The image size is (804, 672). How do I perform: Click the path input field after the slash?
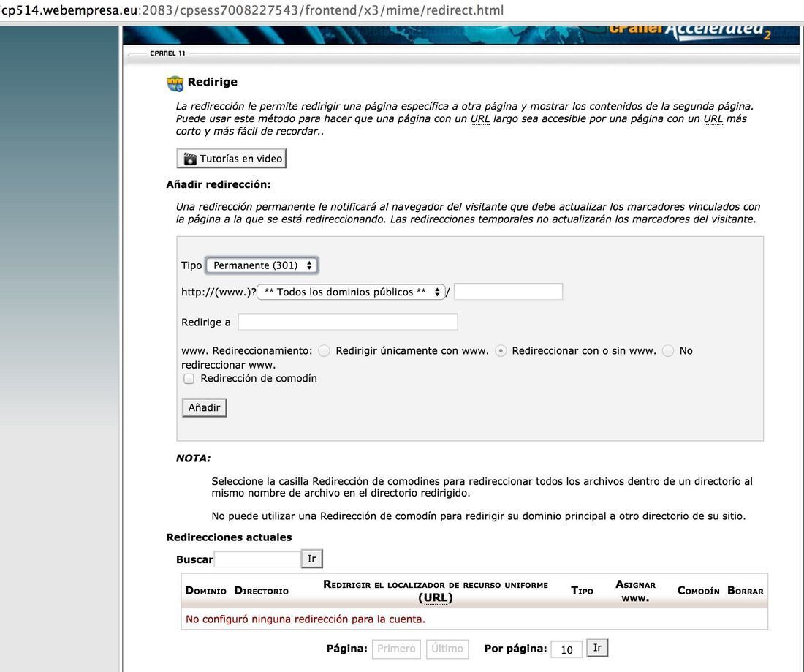(x=508, y=291)
